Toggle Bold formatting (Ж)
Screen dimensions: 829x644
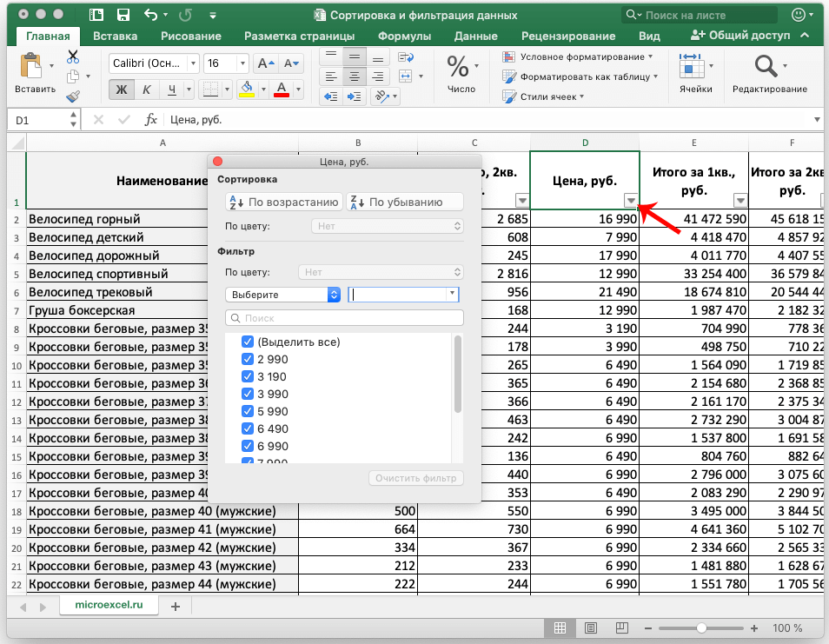(x=122, y=90)
